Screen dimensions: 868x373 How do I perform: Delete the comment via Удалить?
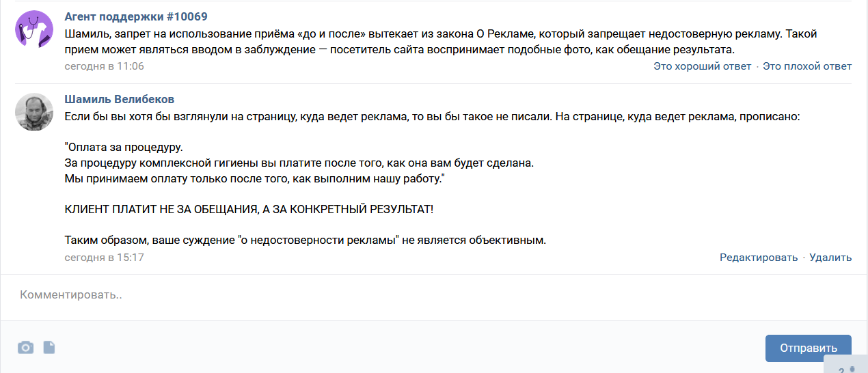coord(831,258)
